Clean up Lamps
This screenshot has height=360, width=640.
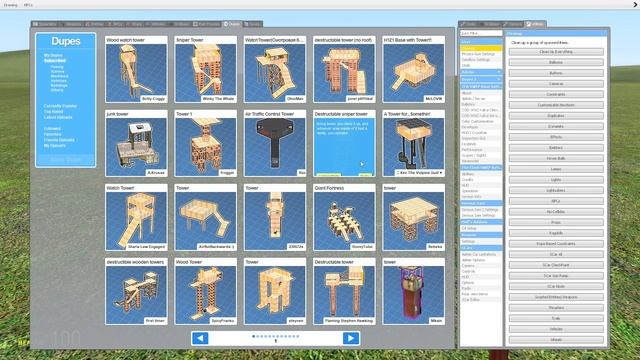556,169
